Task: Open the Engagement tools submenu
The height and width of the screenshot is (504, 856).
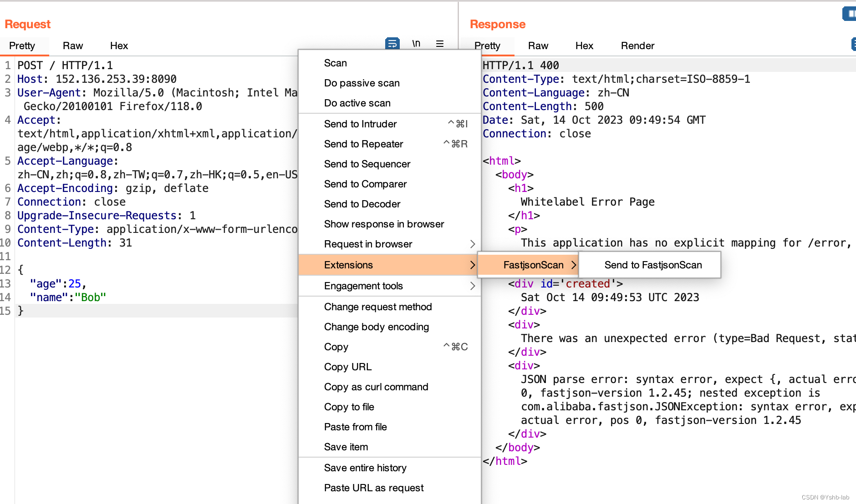Action: pos(473,286)
